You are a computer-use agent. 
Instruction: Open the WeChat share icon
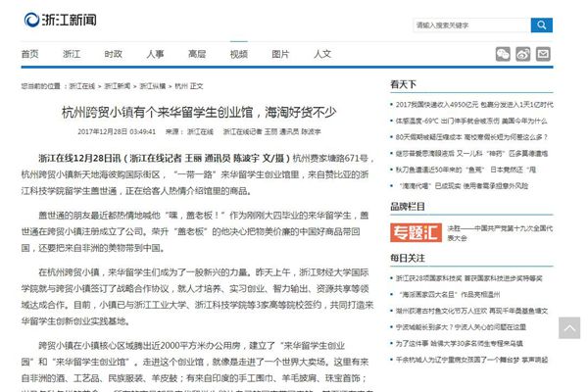coord(502,54)
